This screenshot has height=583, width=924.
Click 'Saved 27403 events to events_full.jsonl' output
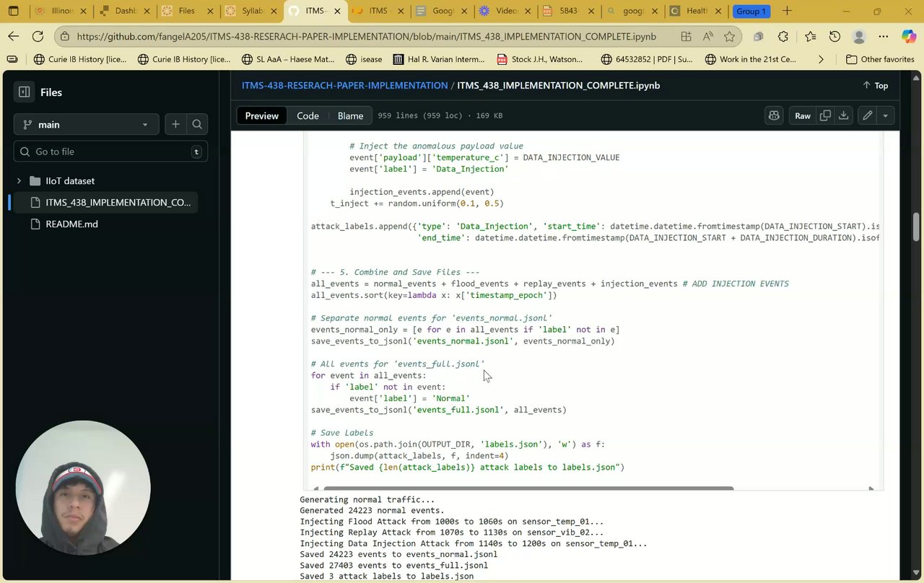pyautogui.click(x=393, y=566)
